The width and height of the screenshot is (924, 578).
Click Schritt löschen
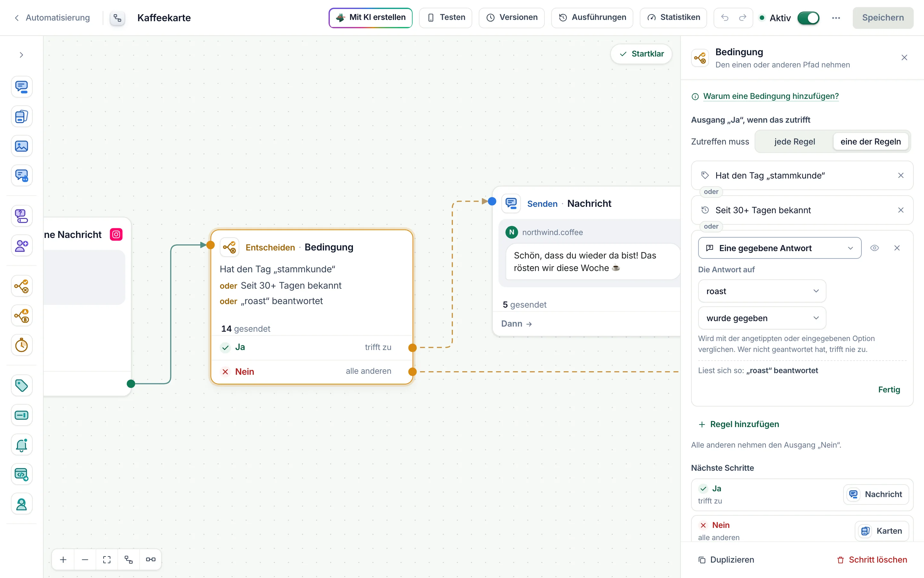[x=872, y=560]
